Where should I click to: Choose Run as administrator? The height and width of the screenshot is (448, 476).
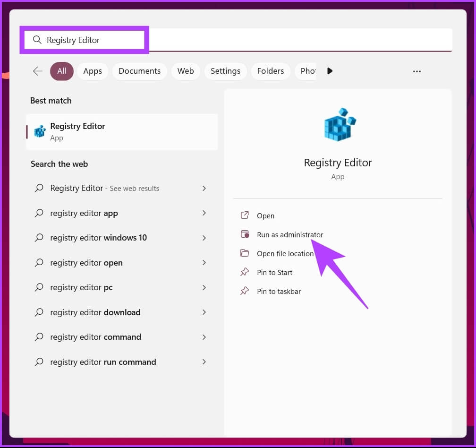[290, 234]
